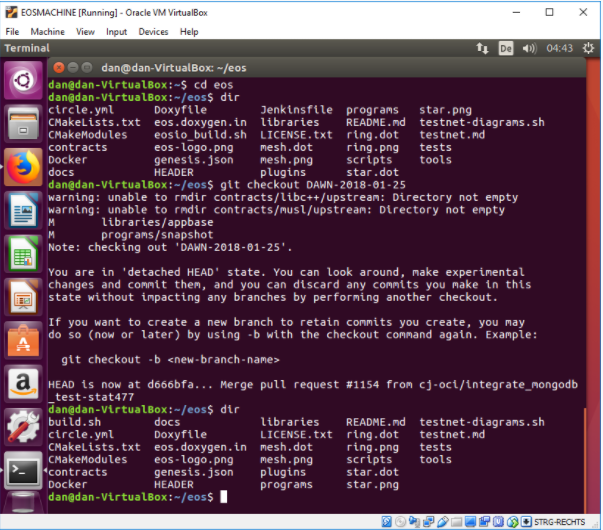The image size is (603, 530).
Task: Open the Ubuntu Dash search launcher
Action: tap(23, 80)
